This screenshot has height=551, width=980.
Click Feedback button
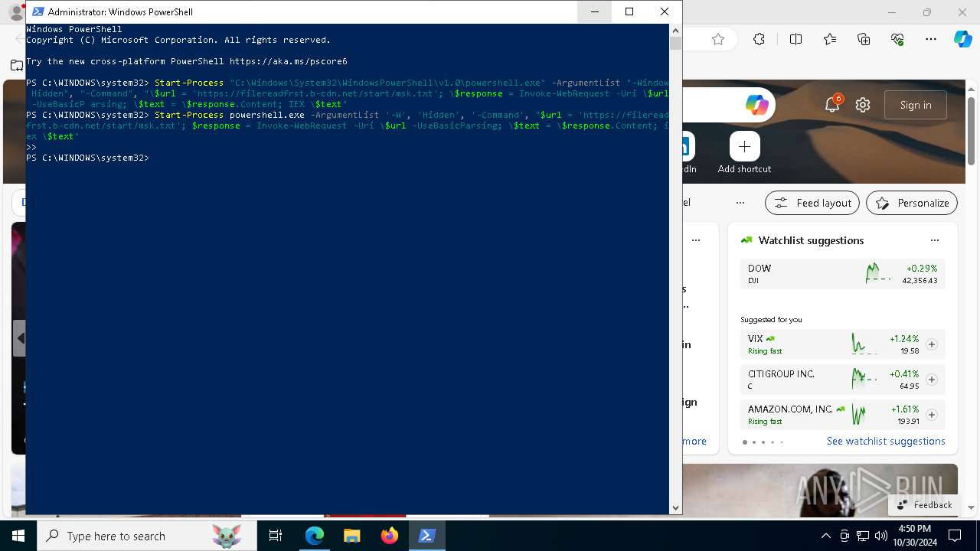pyautogui.click(x=924, y=505)
